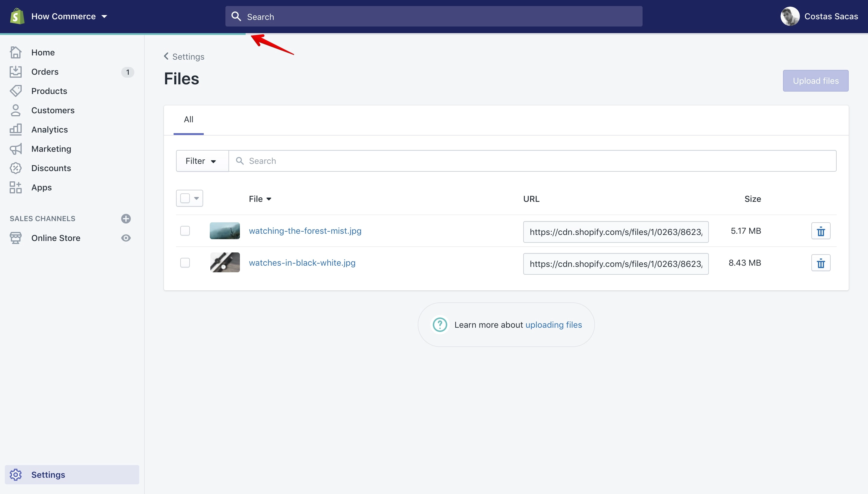Delete watching-the-forest-mist.jpg with trash icon
This screenshot has width=868, height=494.
[821, 231]
